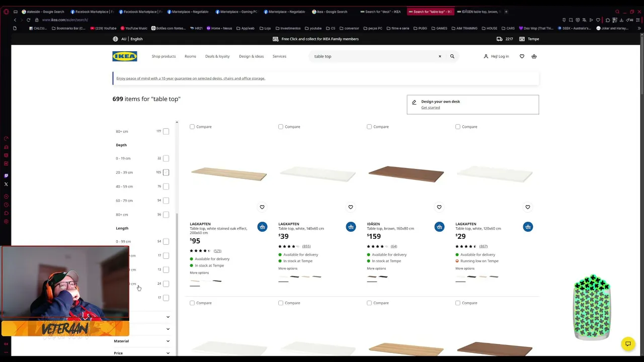The width and height of the screenshot is (644, 362).
Task: Open the Services menu
Action: pyautogui.click(x=280, y=56)
